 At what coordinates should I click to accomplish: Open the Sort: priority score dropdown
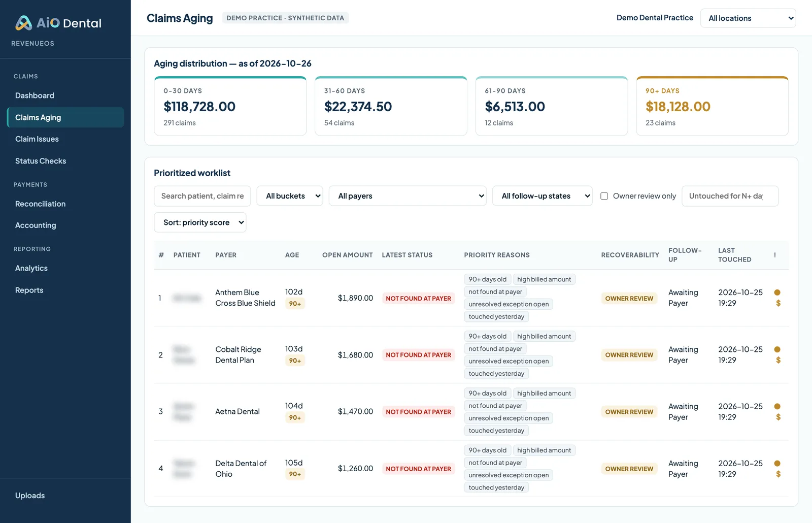[x=200, y=222]
